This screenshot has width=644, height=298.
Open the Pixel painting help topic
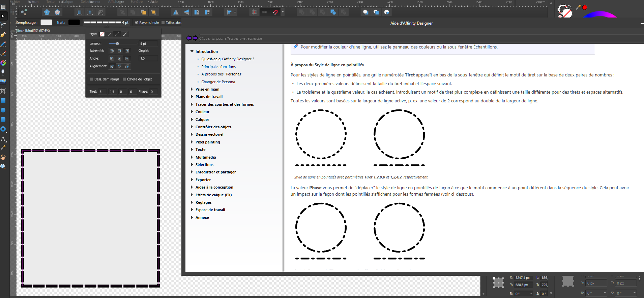[x=208, y=142]
